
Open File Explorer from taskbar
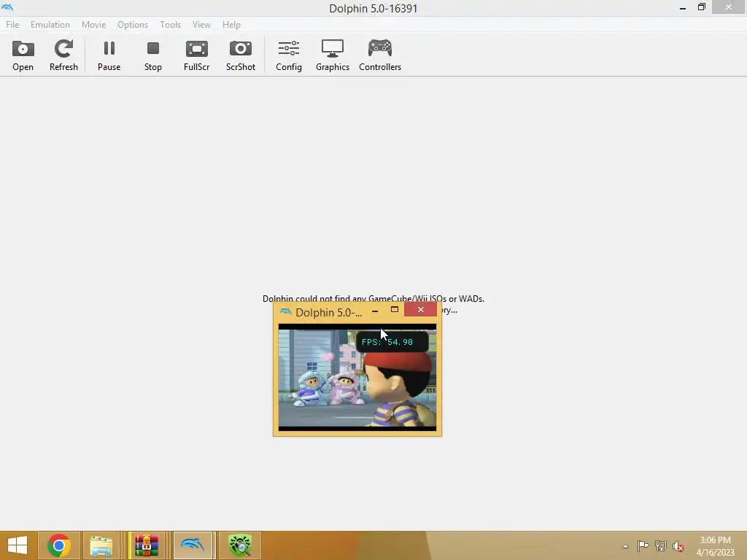click(x=101, y=545)
